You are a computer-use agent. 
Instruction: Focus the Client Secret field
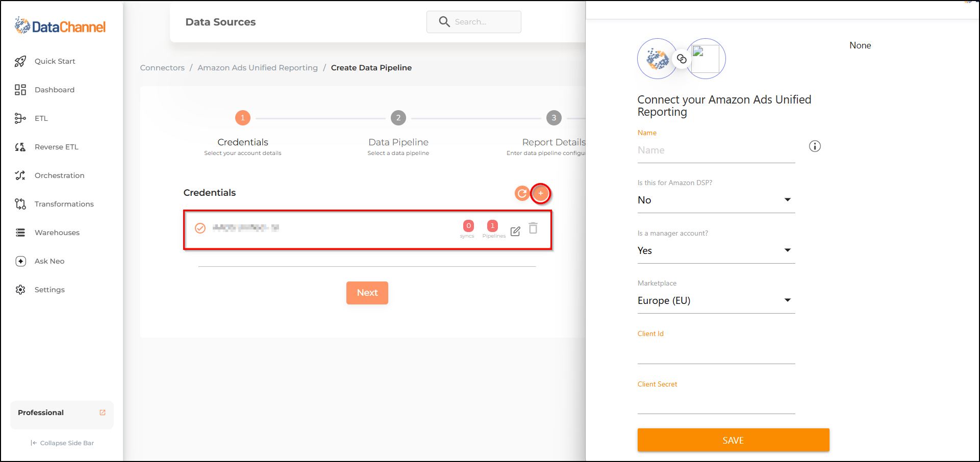(x=716, y=402)
